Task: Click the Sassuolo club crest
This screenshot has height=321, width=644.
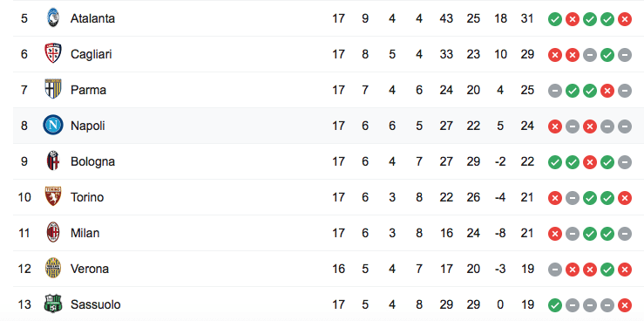Action: tap(53, 304)
